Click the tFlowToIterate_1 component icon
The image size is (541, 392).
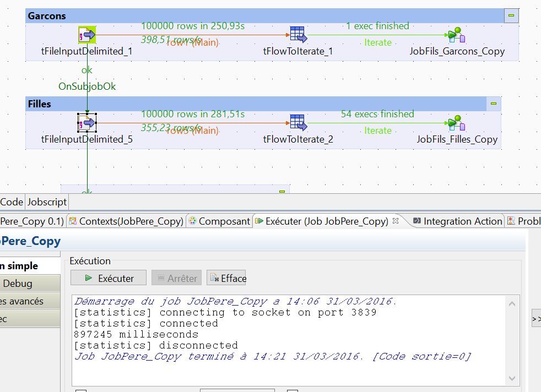pyautogui.click(x=298, y=34)
